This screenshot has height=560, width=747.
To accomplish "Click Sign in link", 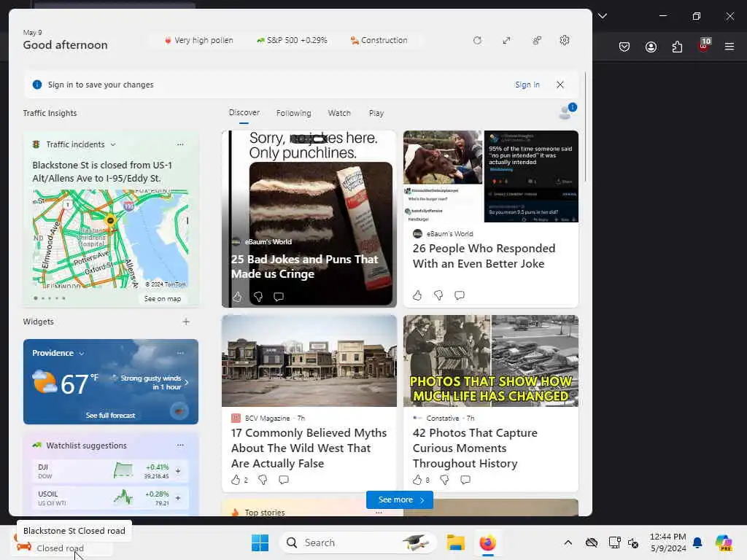I will pyautogui.click(x=527, y=85).
